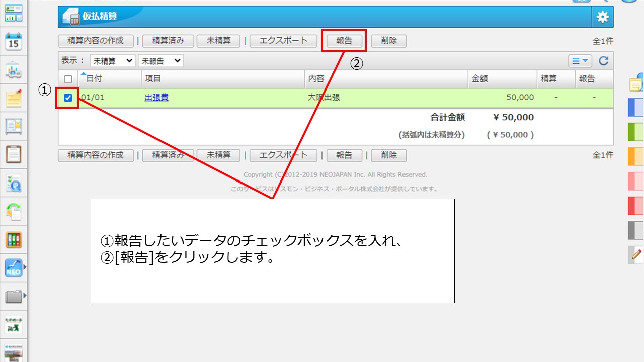The image size is (644, 362).
Task: Expand the arrow beside the folder sidebar icon
Action: click(25, 296)
